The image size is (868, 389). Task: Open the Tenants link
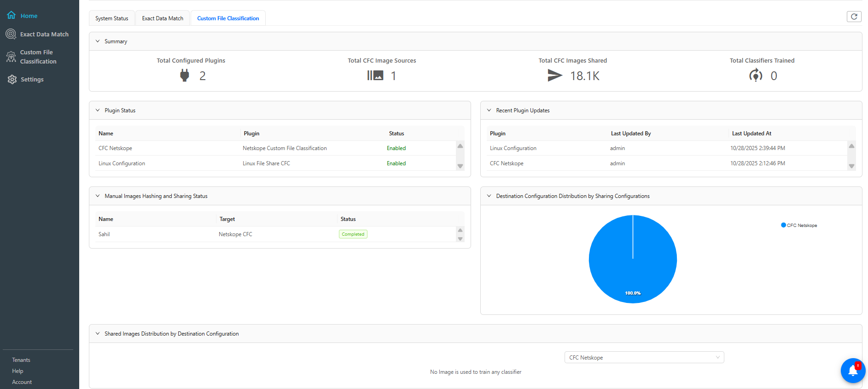(21, 360)
